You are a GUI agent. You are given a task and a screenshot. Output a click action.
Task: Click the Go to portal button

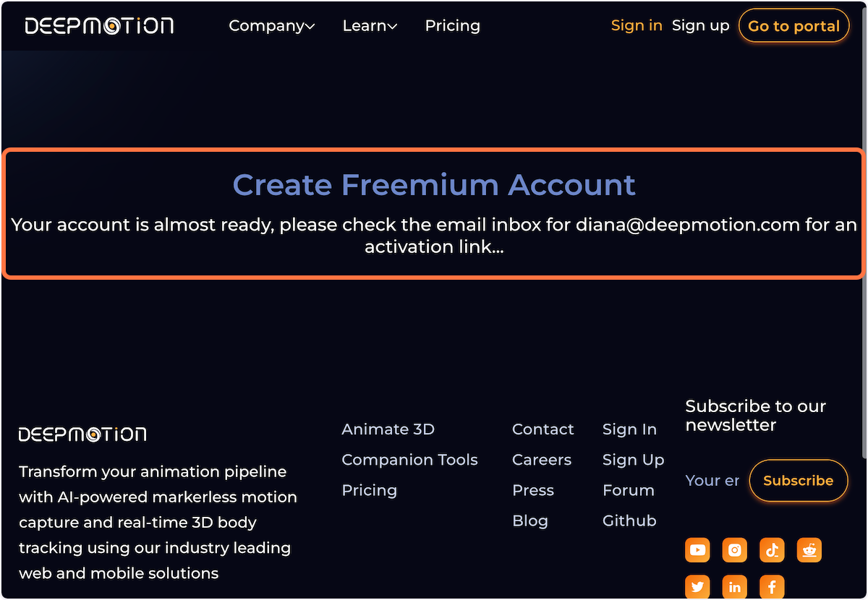tap(793, 25)
